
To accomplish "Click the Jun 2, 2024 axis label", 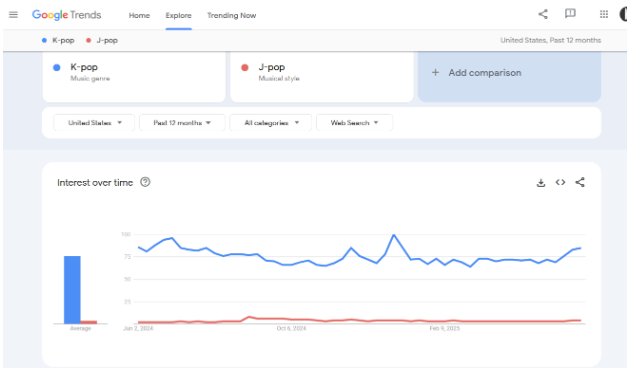I will click(138, 328).
